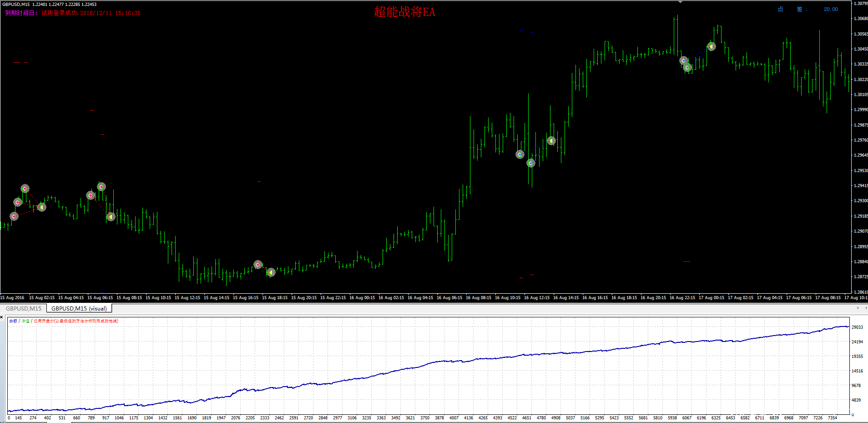The width and height of the screenshot is (868, 423).
Task: Click the highest magenta sell arrow near 15 Aug 02:15
Action: click(x=25, y=189)
